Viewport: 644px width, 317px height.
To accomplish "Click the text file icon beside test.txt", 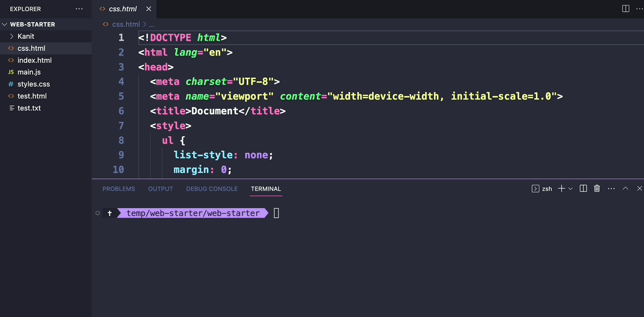I will pos(12,108).
